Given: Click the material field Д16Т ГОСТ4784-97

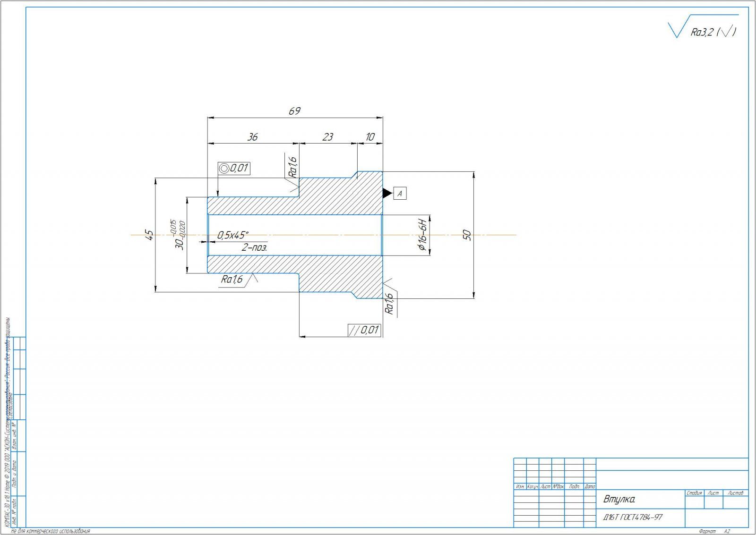Looking at the screenshot, I should (x=633, y=517).
